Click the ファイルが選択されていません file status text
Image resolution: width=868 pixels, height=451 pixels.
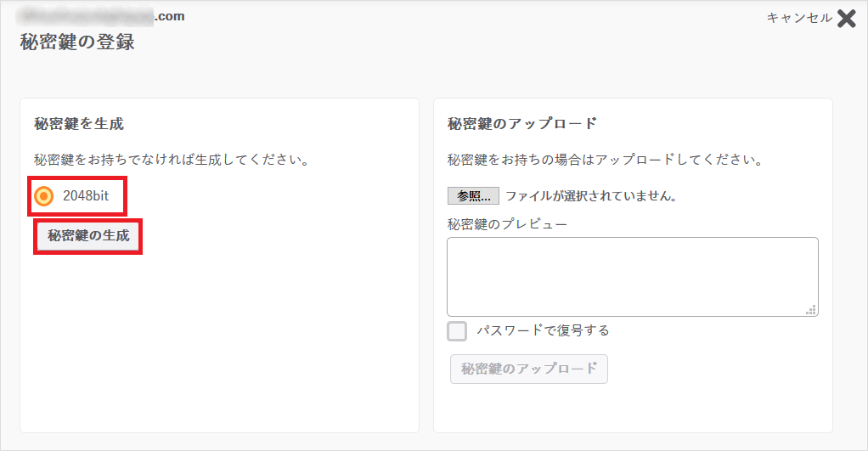pyautogui.click(x=591, y=196)
